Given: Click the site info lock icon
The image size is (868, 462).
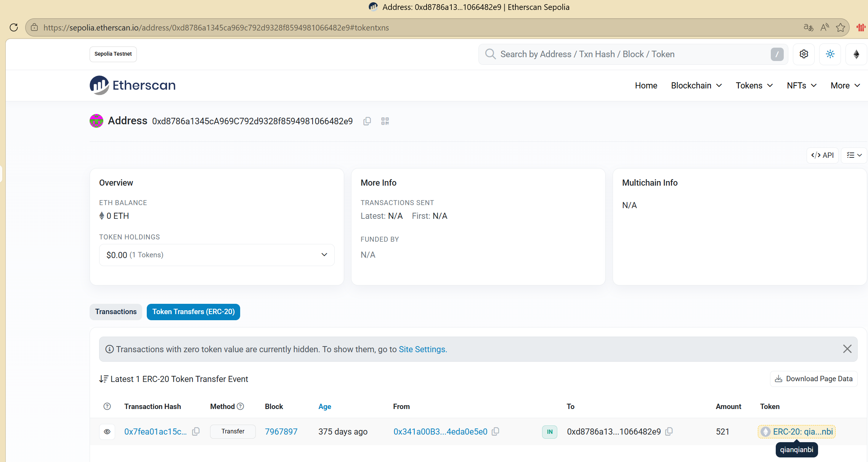Looking at the screenshot, I should click(x=34, y=27).
